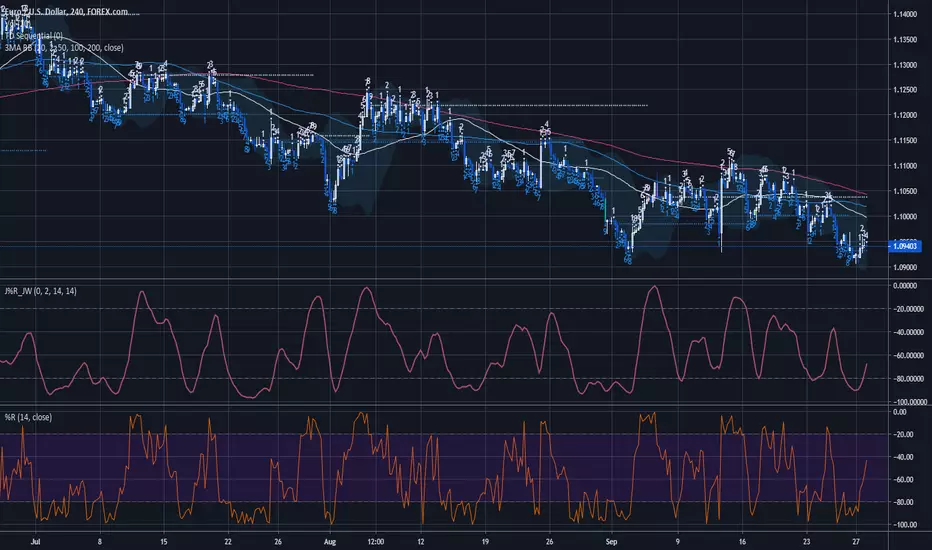Click the orange %R line endpoint
The height and width of the screenshot is (550, 932).
[866, 461]
